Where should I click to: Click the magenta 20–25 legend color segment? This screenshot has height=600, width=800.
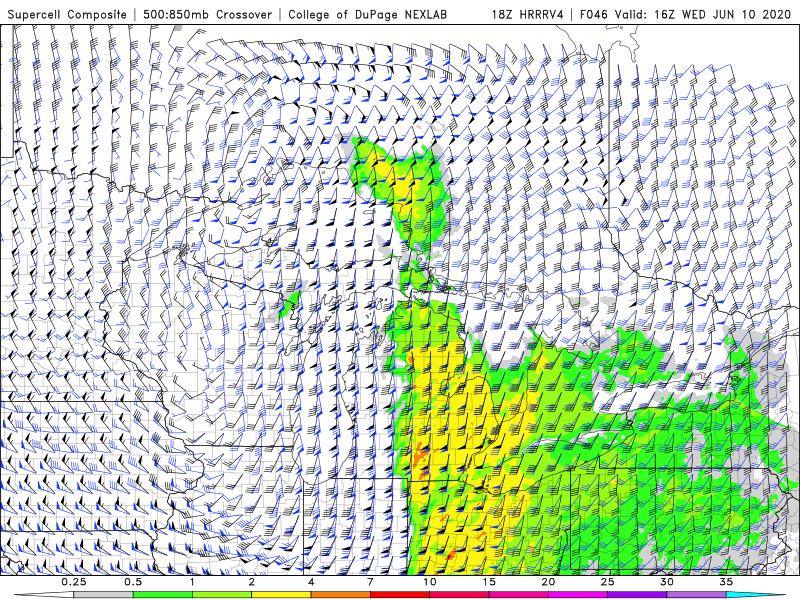tap(578, 595)
